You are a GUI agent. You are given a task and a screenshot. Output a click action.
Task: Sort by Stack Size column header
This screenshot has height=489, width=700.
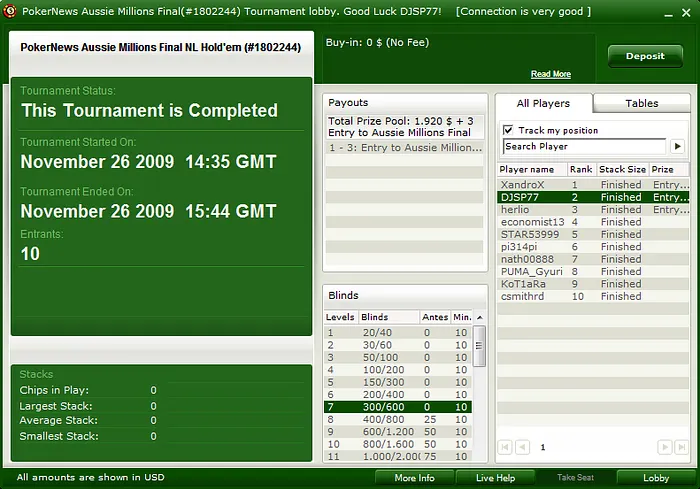(x=622, y=170)
